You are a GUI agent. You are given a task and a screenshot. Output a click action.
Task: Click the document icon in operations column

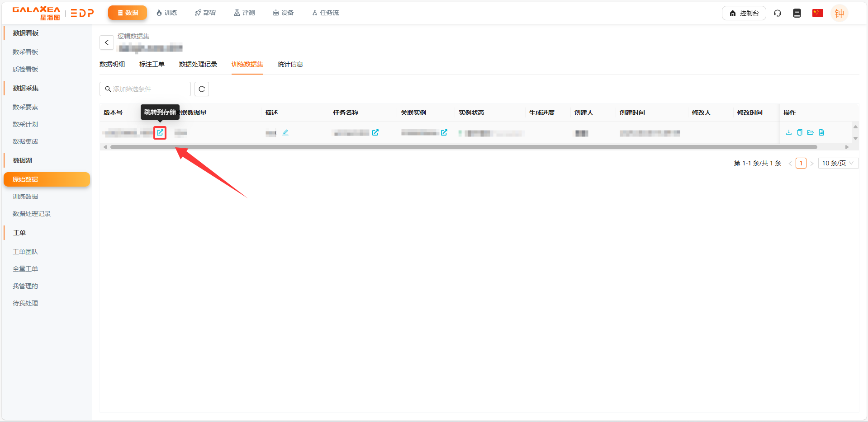(821, 132)
